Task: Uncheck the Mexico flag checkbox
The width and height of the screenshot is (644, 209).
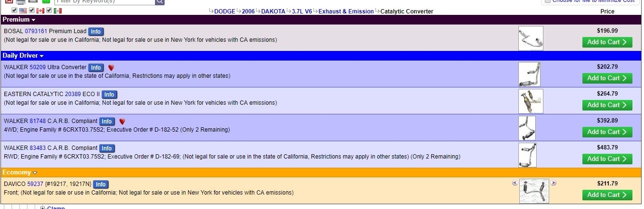Action: point(49,11)
